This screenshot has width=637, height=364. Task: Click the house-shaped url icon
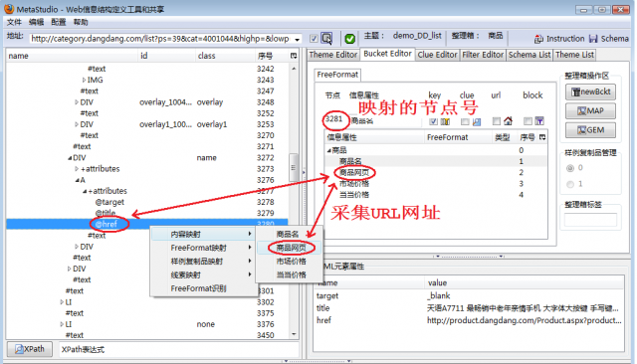508,121
